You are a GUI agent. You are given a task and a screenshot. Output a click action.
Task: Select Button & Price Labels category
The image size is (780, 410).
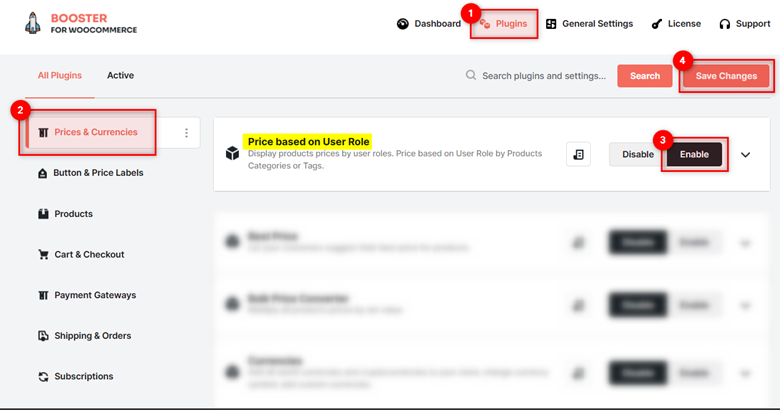click(x=91, y=173)
